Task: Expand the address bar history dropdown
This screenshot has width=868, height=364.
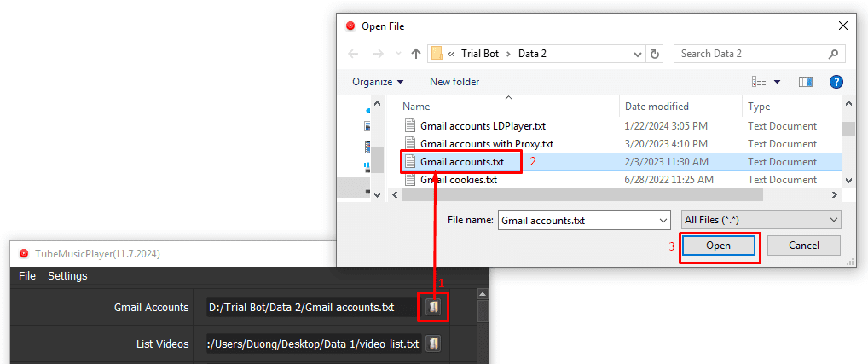Action: click(637, 55)
